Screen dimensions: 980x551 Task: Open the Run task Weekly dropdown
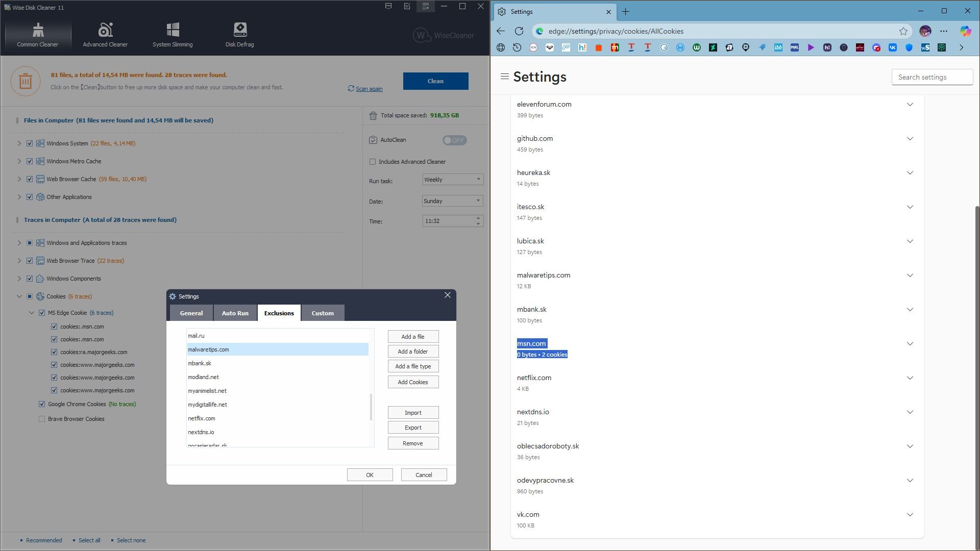coord(453,180)
